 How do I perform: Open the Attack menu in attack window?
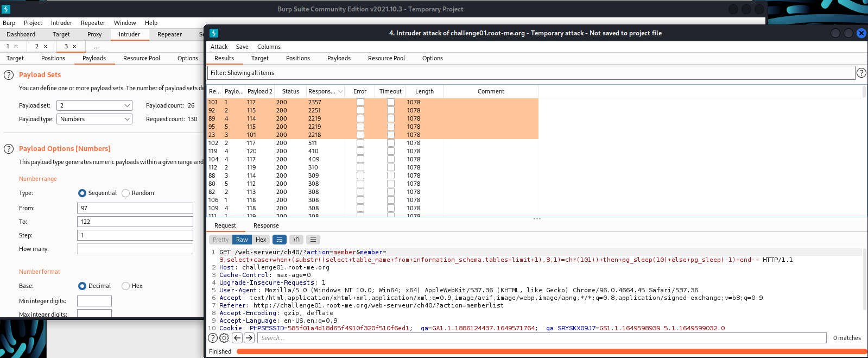pos(219,47)
